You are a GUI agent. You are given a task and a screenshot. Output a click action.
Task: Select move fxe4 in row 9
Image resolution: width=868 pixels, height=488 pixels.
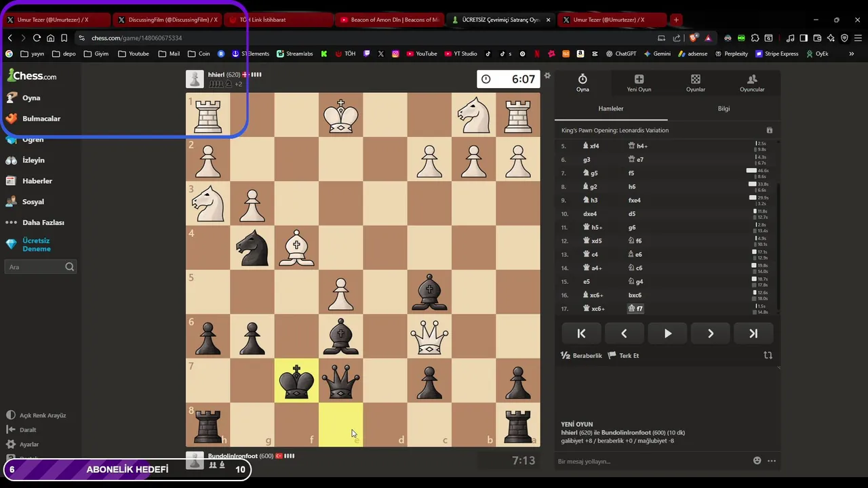point(635,200)
